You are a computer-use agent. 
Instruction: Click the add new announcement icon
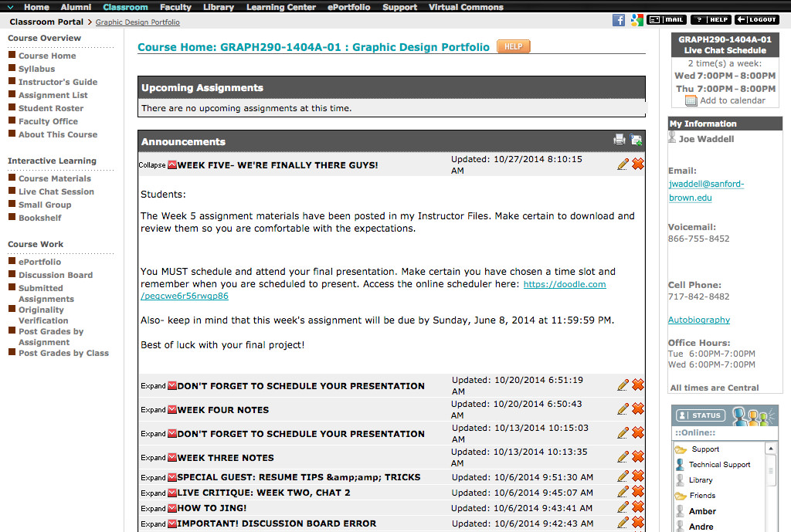point(637,140)
